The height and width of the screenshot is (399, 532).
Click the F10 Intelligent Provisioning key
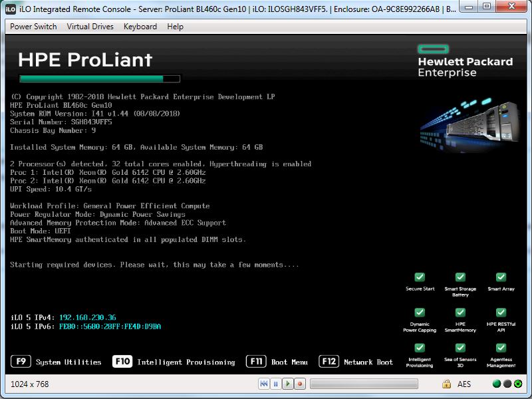point(122,361)
